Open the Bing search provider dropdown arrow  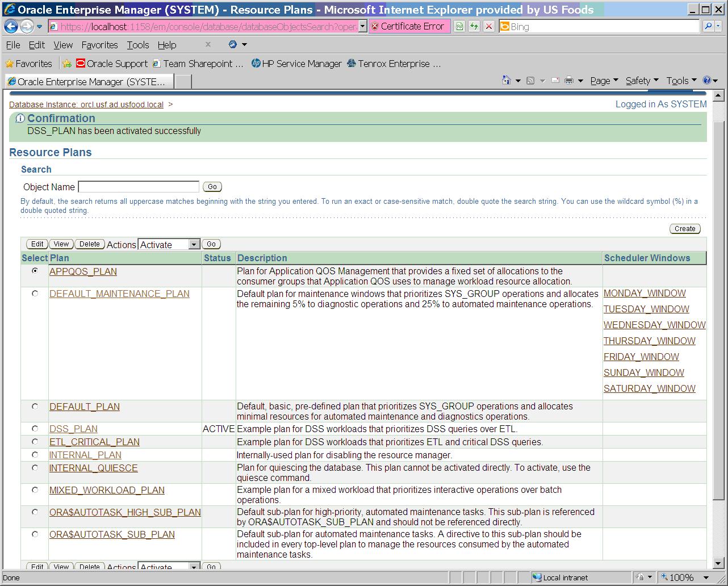point(718,26)
